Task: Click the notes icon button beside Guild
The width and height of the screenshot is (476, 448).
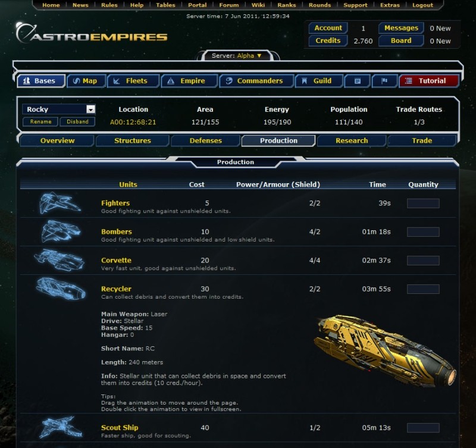Action: pyautogui.click(x=358, y=81)
